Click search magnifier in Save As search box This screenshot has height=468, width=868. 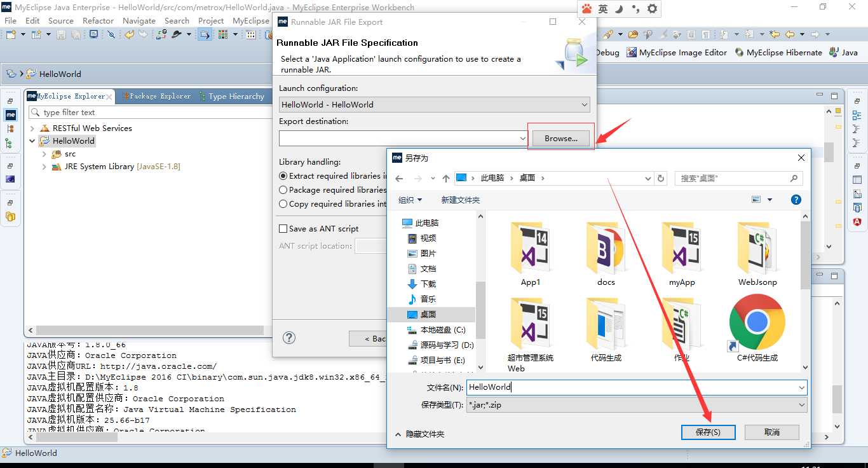click(x=794, y=179)
